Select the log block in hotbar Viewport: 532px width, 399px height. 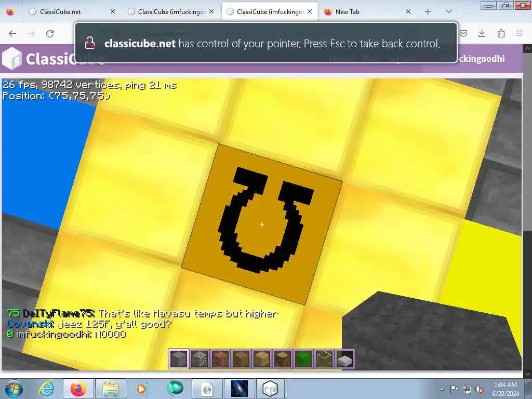[x=282, y=358]
